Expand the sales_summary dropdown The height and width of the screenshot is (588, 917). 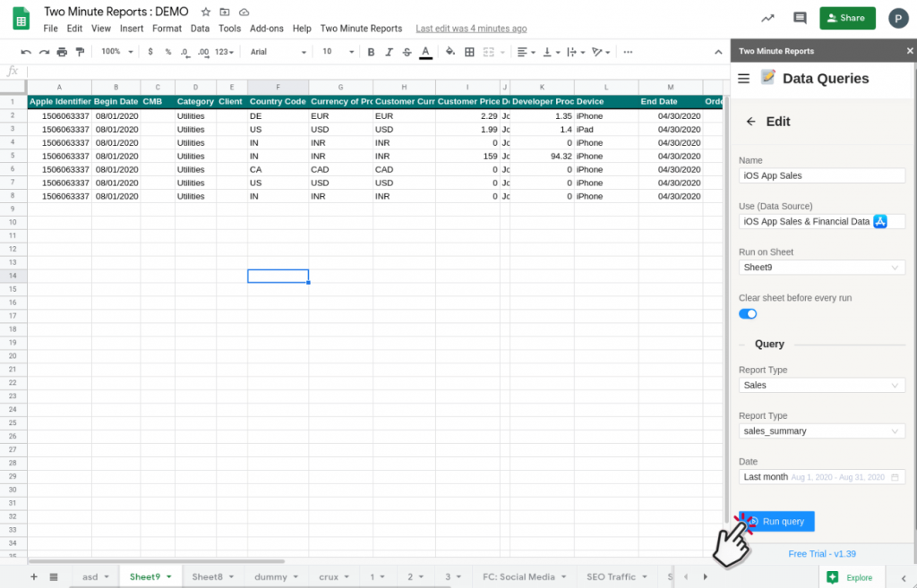pos(822,430)
